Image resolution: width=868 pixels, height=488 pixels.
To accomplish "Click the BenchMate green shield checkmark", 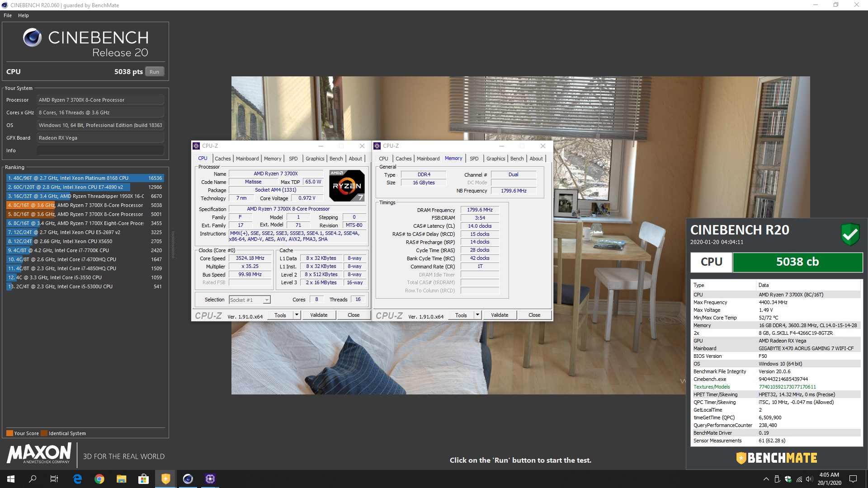I will [x=850, y=234].
